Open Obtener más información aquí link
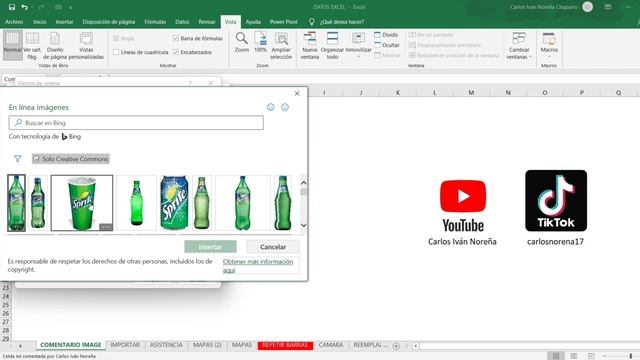 coord(258,266)
